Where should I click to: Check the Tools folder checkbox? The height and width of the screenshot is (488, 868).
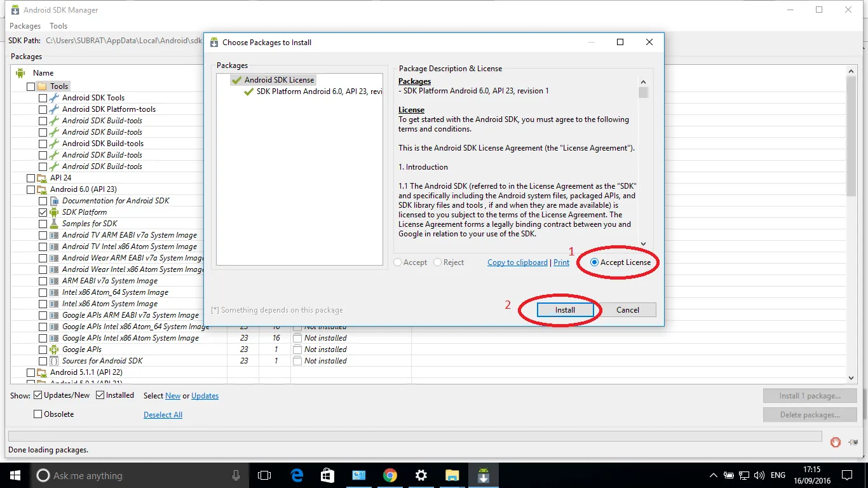[x=31, y=86]
